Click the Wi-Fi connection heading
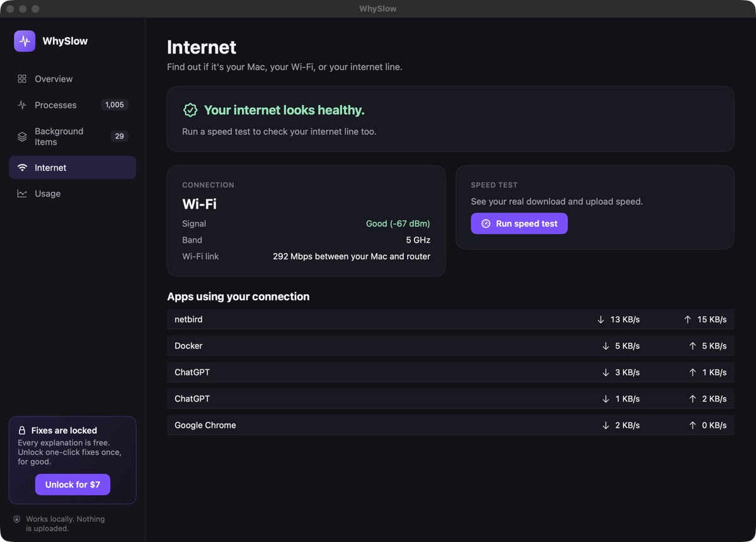 tap(199, 204)
